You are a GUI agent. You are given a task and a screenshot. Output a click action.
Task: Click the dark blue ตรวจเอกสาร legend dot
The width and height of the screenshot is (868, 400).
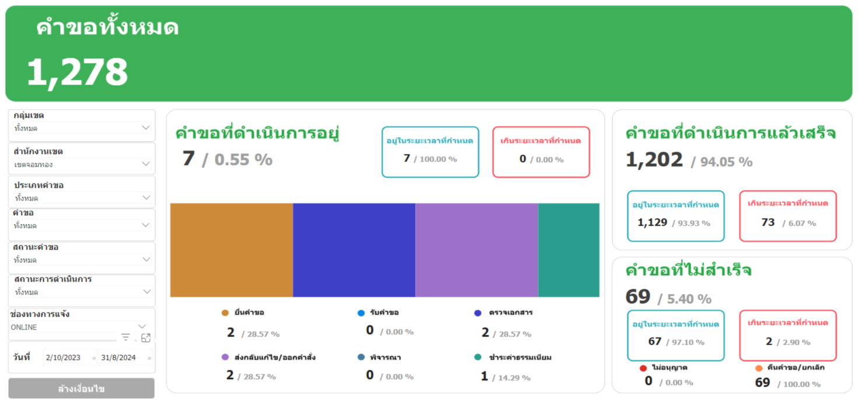click(478, 313)
